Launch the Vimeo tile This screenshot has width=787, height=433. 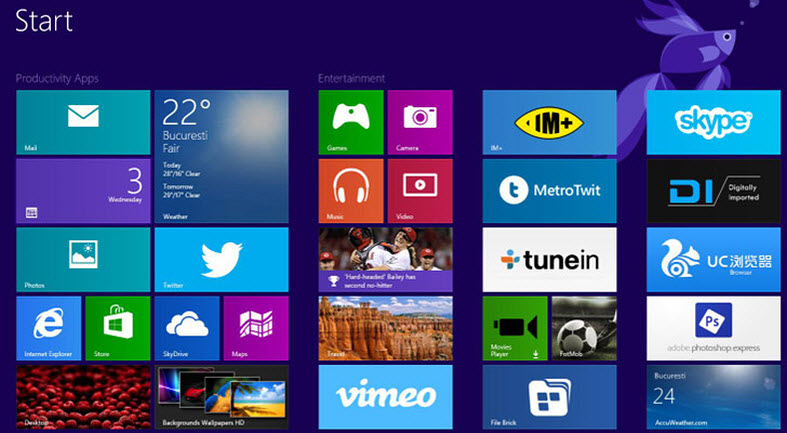(x=385, y=396)
